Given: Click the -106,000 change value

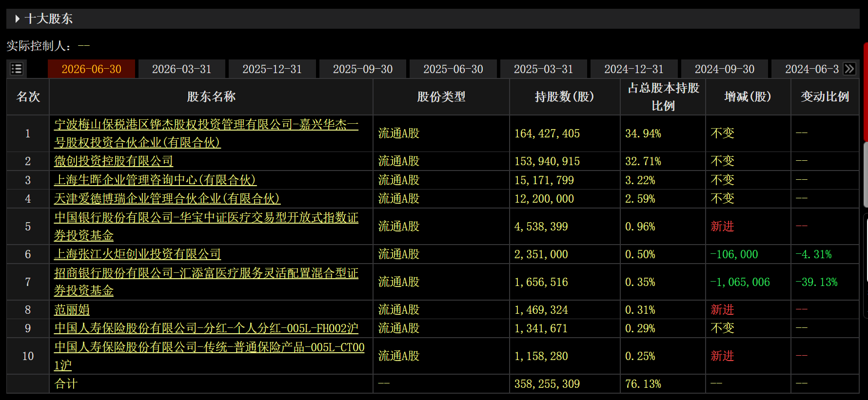Looking at the screenshot, I should click(734, 254).
